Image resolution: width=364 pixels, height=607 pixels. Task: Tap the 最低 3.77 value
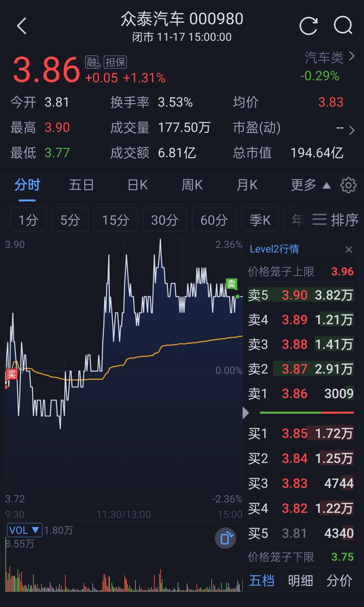click(x=57, y=153)
